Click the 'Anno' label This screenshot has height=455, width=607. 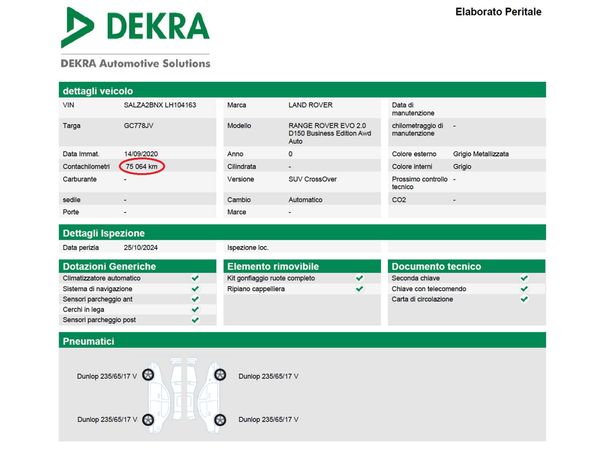pyautogui.click(x=235, y=154)
